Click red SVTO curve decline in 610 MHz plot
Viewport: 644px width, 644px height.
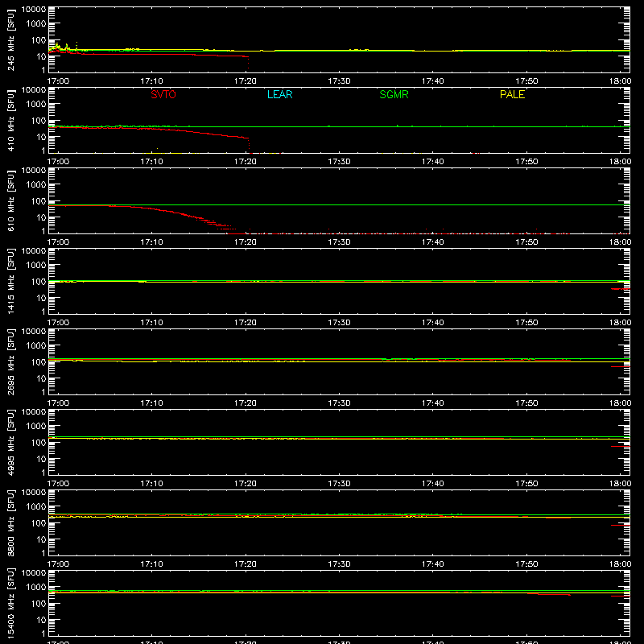point(180,213)
